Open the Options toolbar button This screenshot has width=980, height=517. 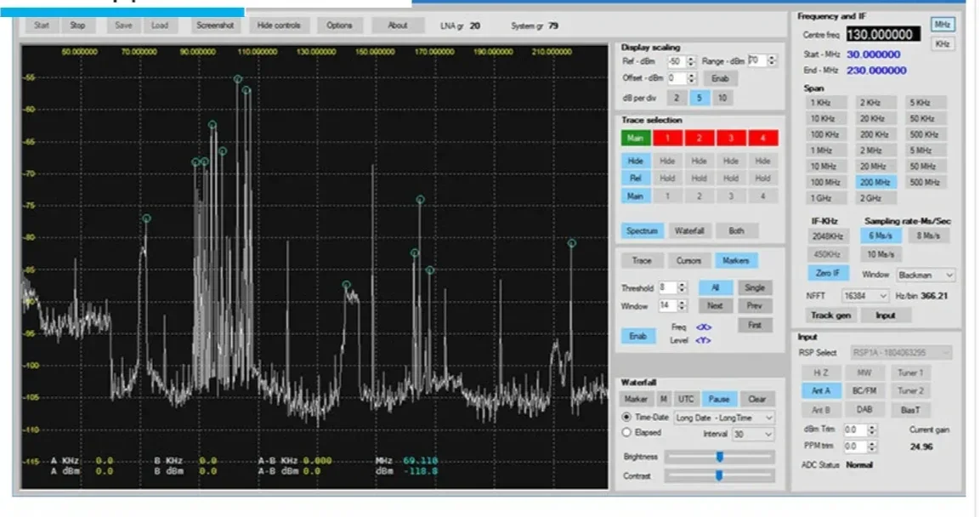(339, 26)
